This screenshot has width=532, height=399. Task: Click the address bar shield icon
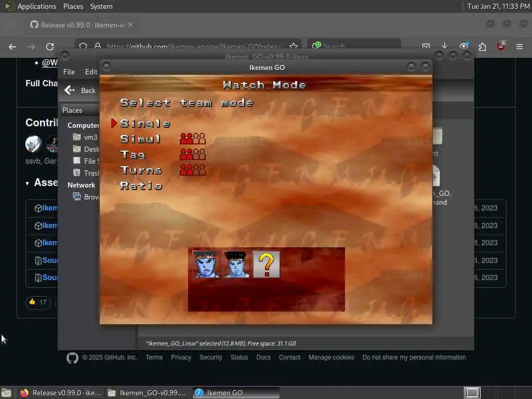(83, 46)
